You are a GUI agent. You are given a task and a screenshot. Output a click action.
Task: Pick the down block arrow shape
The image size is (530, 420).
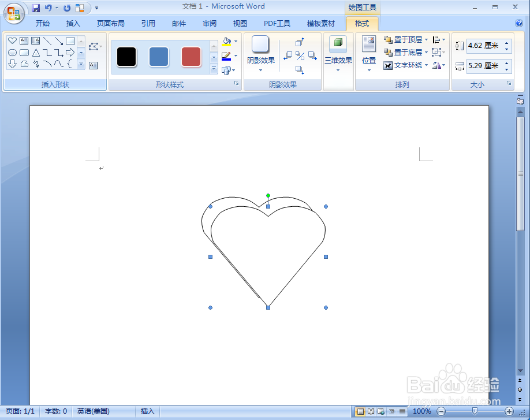pos(12,64)
